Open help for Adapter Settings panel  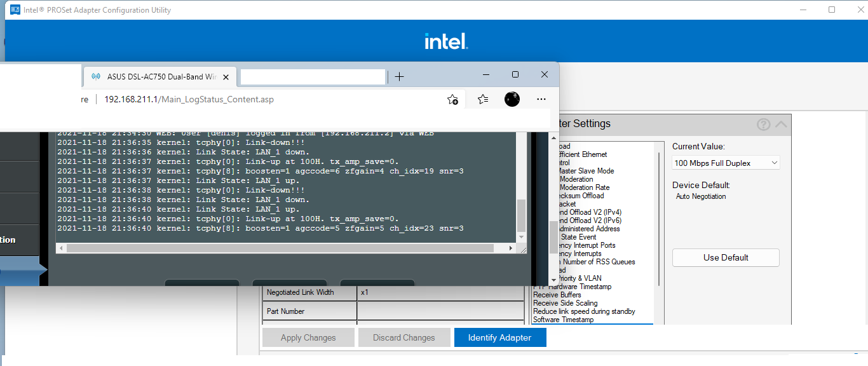pyautogui.click(x=764, y=125)
